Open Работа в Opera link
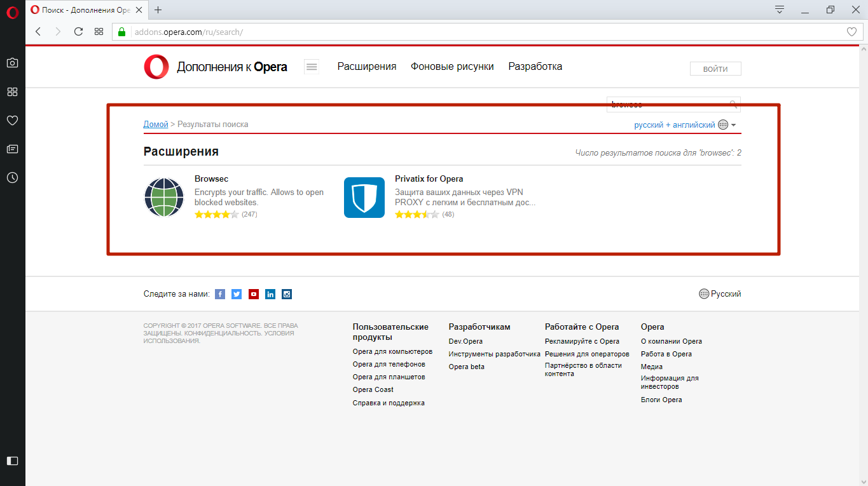The height and width of the screenshot is (486, 868). 666,354
